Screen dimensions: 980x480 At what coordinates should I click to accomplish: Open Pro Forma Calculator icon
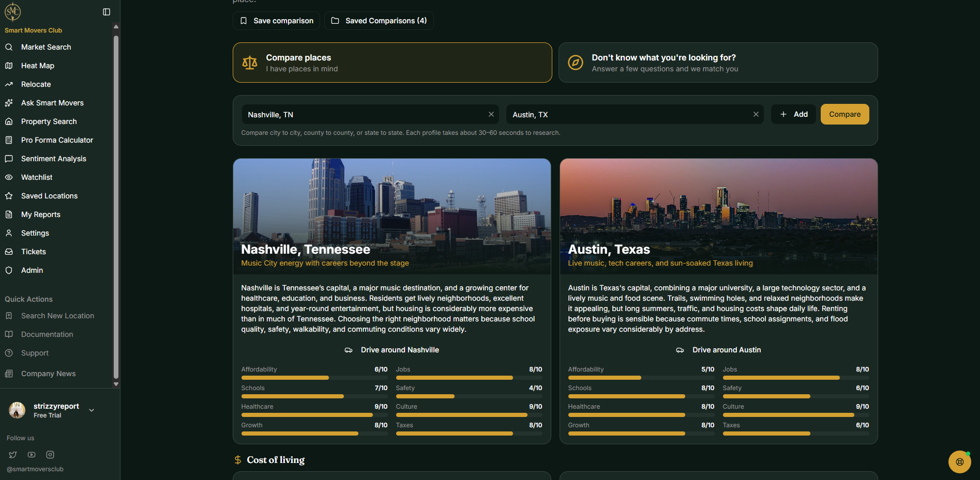coord(9,140)
